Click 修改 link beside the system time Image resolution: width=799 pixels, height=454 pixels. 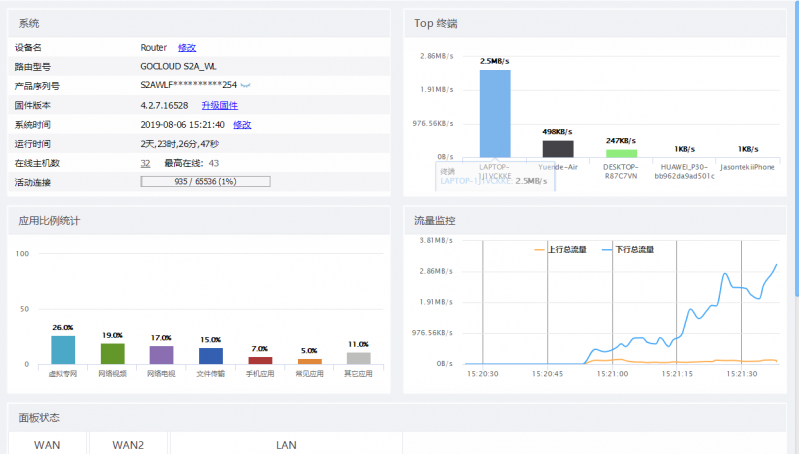(x=242, y=124)
